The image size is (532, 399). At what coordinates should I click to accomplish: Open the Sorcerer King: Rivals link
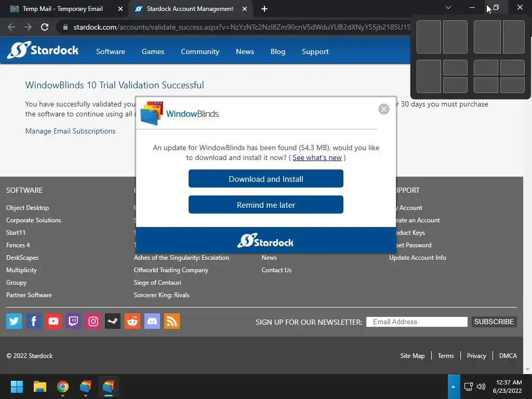click(162, 295)
